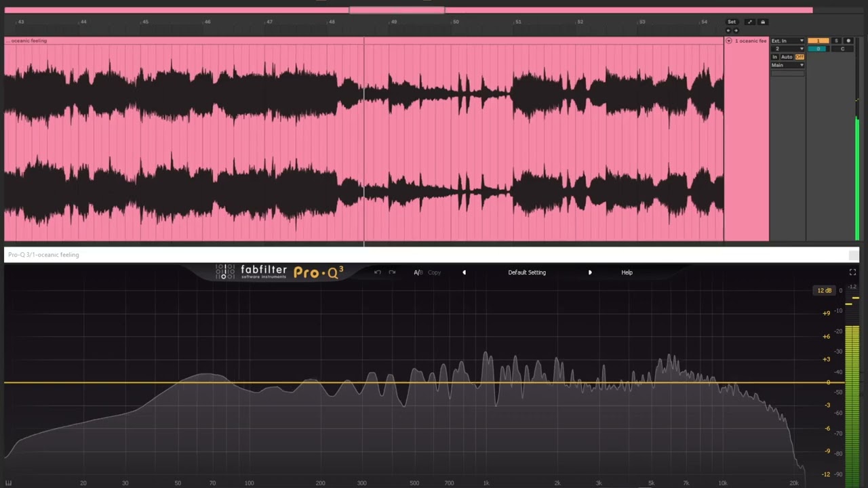Open the Help menu in Pro-Q 3
Viewport: 868px width, 488px height.
627,272
